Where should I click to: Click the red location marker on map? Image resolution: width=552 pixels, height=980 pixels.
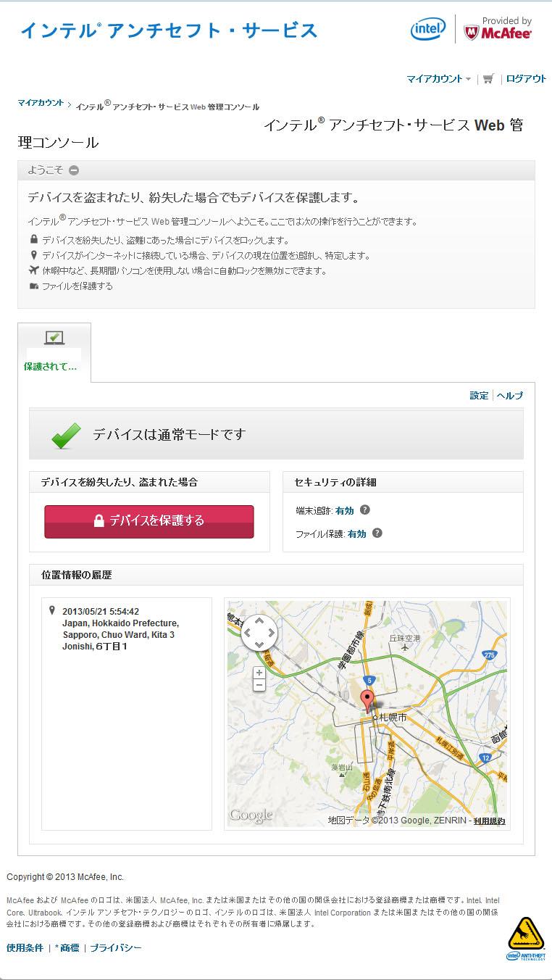point(368,702)
